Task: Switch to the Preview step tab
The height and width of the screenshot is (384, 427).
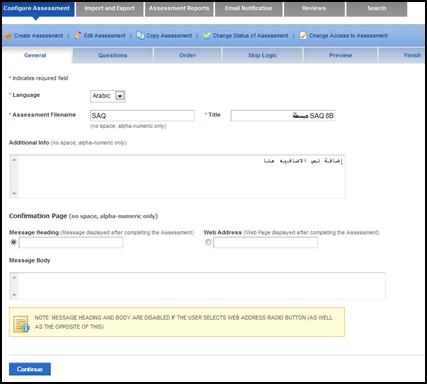Action: (340, 55)
